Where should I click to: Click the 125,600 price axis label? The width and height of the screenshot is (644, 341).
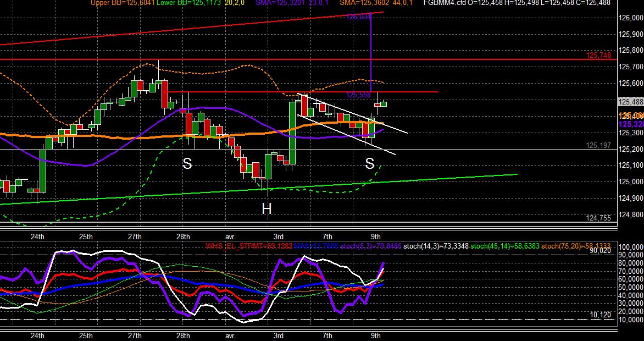630,84
